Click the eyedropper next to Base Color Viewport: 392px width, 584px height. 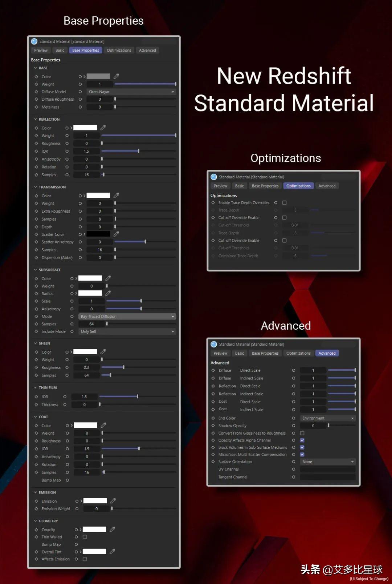(x=116, y=76)
